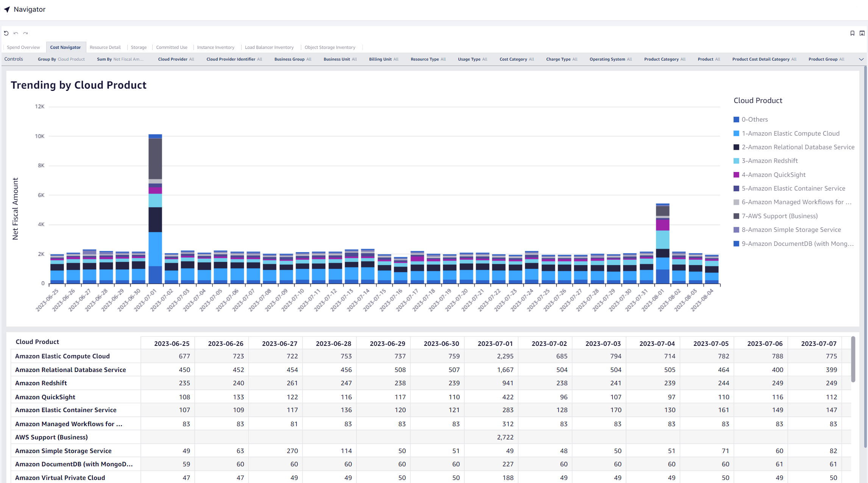
Task: Open the Group By Cloud Product control
Action: pos(61,59)
